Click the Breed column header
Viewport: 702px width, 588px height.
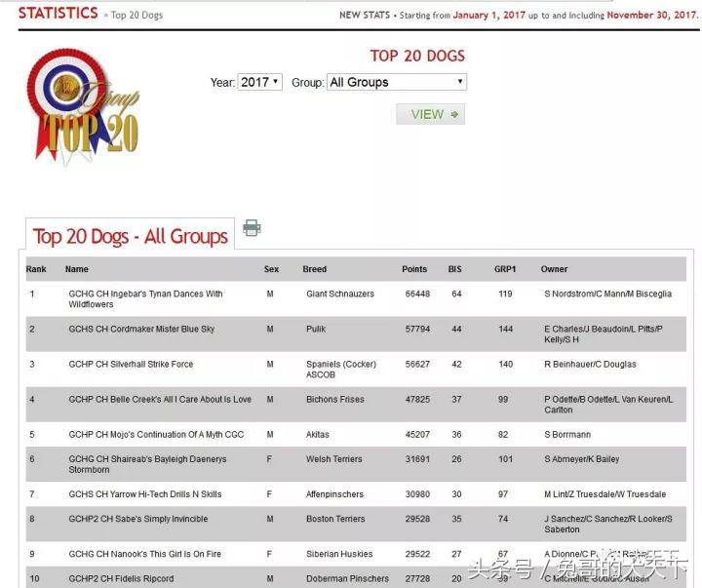[x=315, y=269]
